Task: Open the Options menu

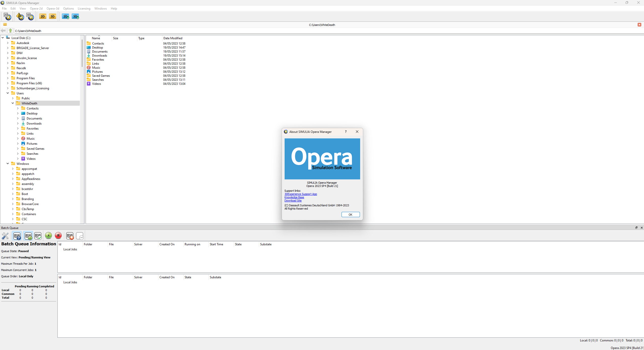Action: (69, 9)
